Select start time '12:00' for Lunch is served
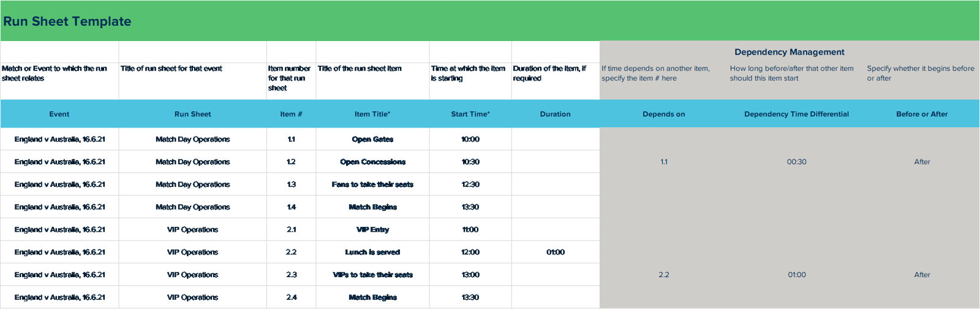This screenshot has width=980, height=309. pos(470,253)
